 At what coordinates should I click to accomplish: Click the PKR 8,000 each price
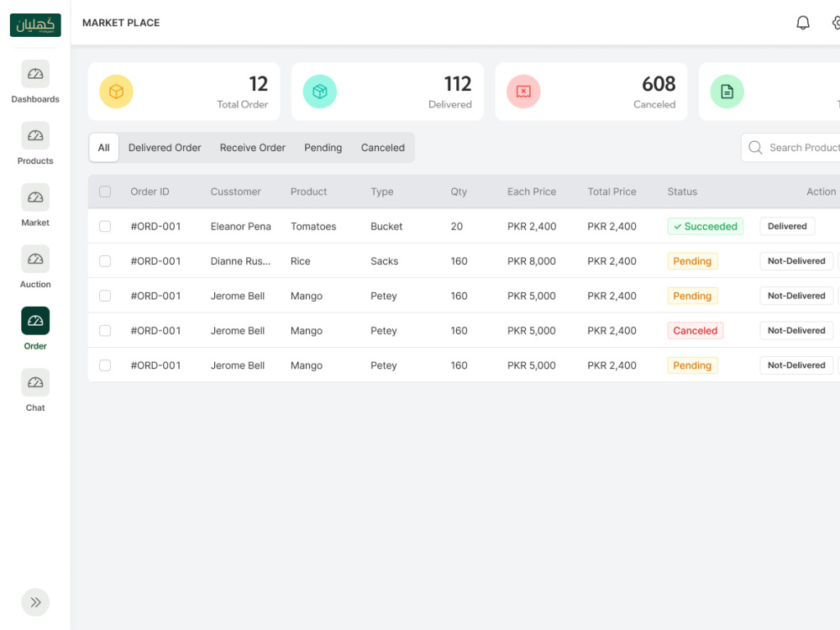coord(532,261)
